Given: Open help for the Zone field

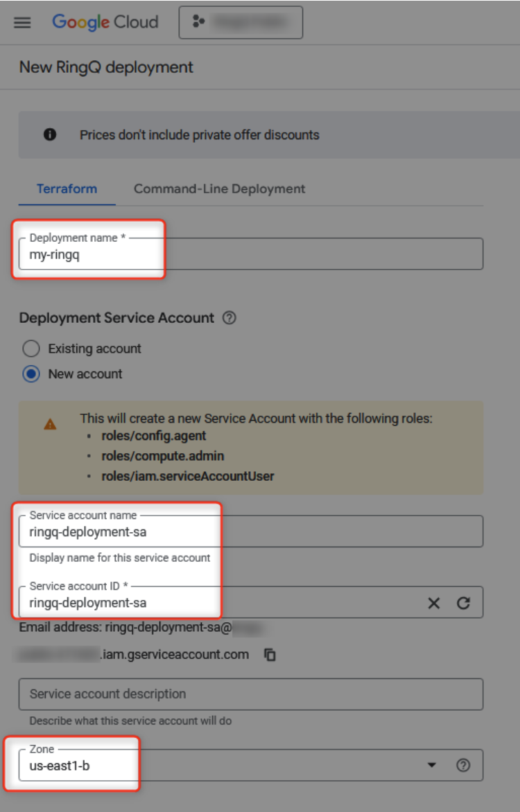Looking at the screenshot, I should click(x=463, y=765).
